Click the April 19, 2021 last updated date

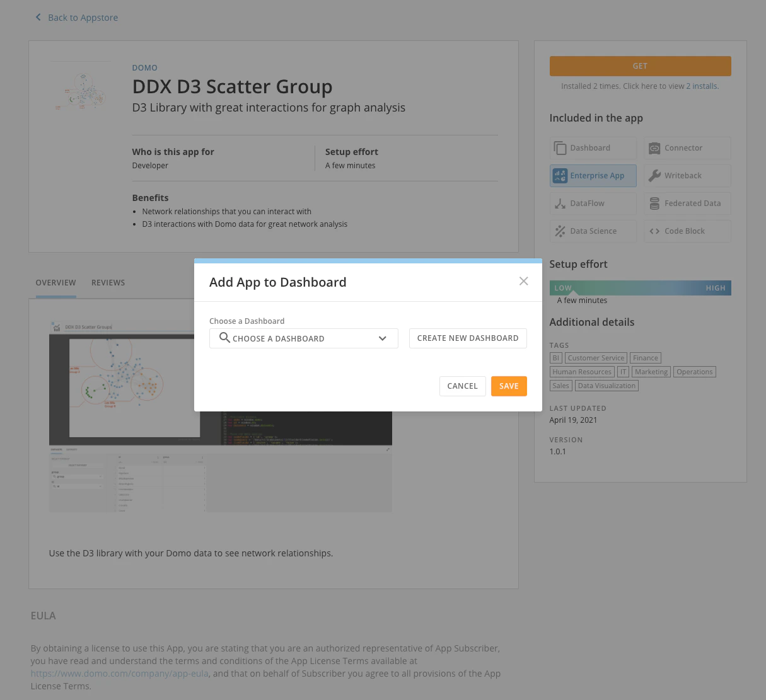click(573, 420)
